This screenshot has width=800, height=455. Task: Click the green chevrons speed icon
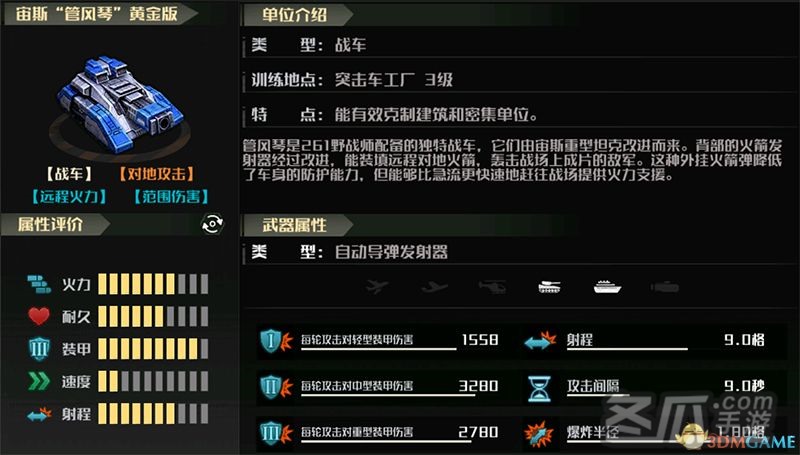pyautogui.click(x=39, y=381)
